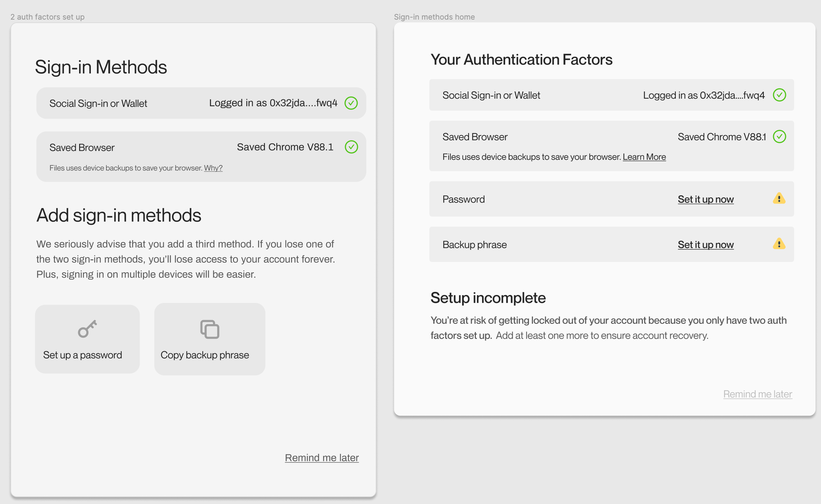Click the copy icon above Copy backup phrase
Viewport: 821px width, 504px height.
[x=210, y=328]
